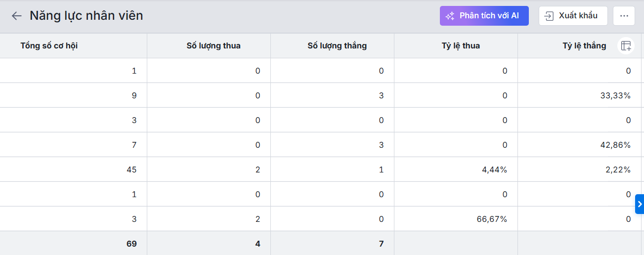
Task: Sort by 'Tổng số cơ hội' column header
Action: (49, 46)
